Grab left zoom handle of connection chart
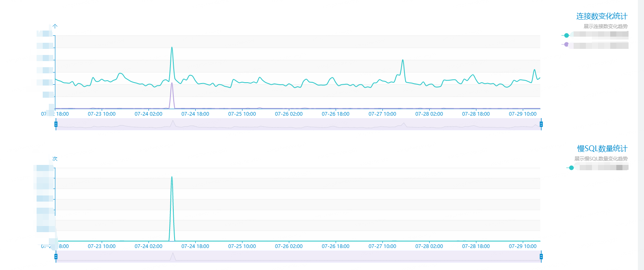 pos(56,124)
